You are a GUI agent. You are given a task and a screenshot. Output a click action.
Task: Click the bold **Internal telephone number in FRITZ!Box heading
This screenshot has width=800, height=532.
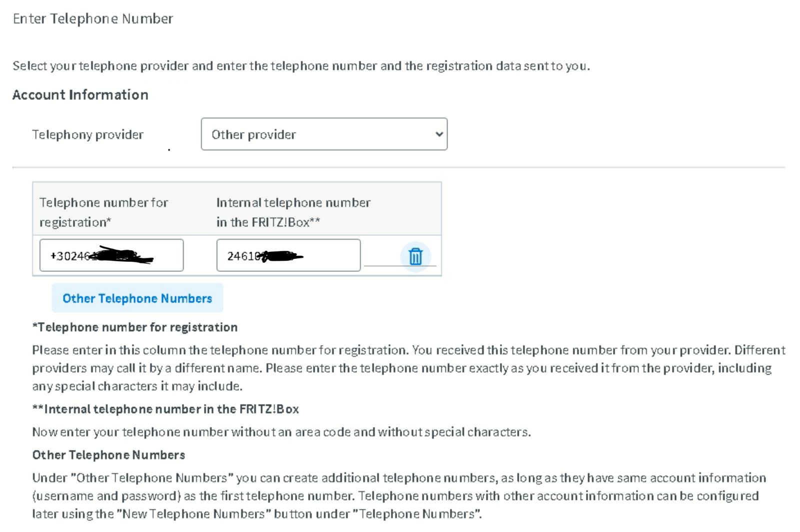pyautogui.click(x=165, y=409)
